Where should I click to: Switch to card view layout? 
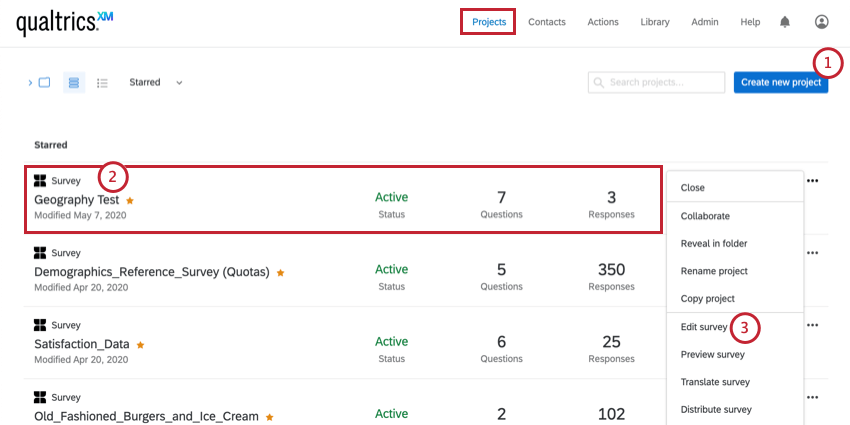(x=74, y=82)
